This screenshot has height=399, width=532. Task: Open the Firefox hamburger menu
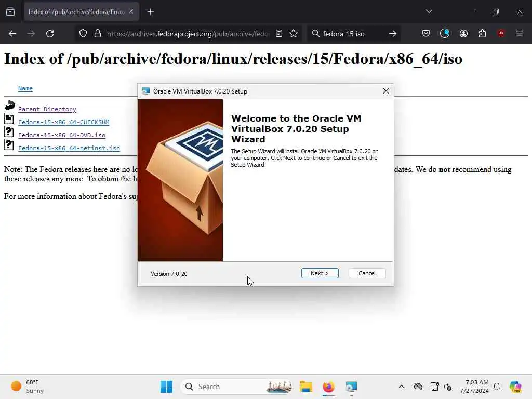point(520,33)
